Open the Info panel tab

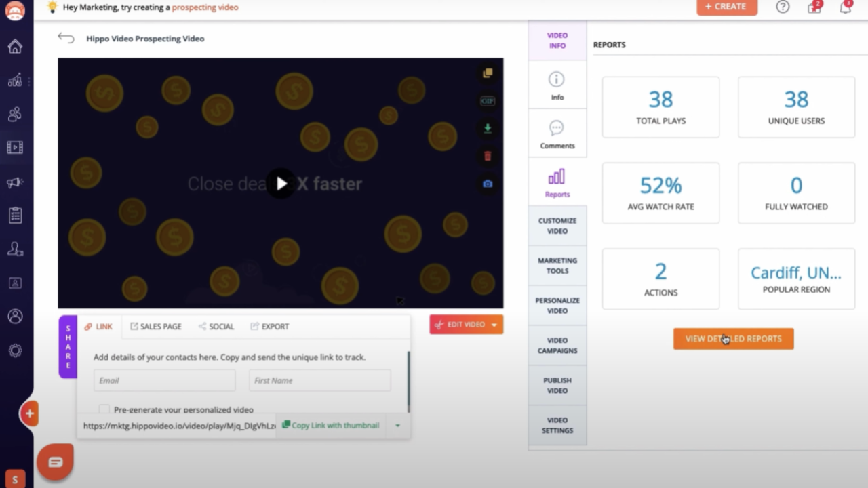[557, 85]
